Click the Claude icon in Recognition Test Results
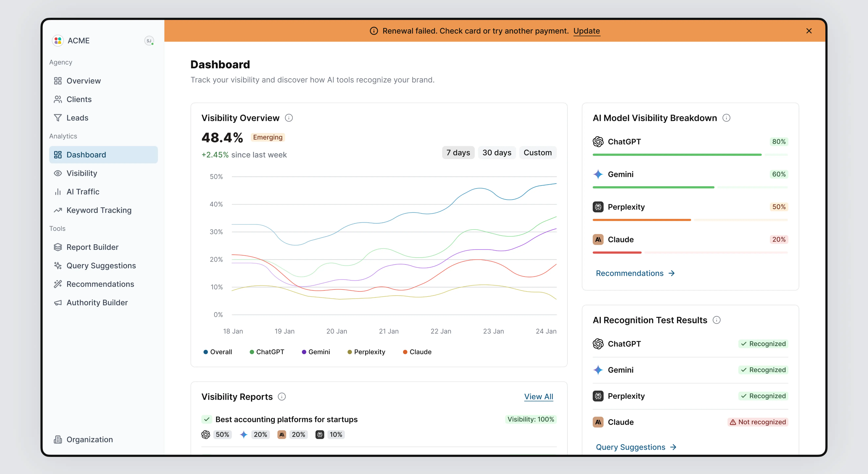This screenshot has width=868, height=474. pyautogui.click(x=598, y=422)
